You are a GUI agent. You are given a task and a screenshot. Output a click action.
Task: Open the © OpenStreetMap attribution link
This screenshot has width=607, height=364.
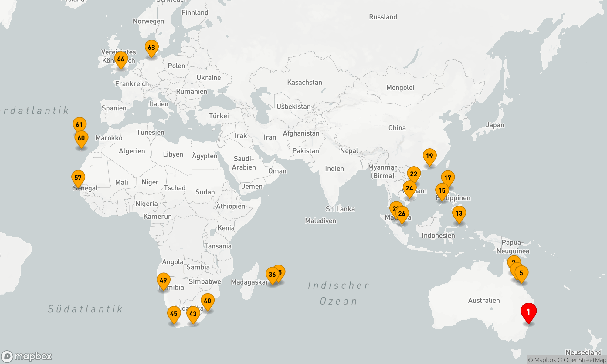(x=584, y=360)
